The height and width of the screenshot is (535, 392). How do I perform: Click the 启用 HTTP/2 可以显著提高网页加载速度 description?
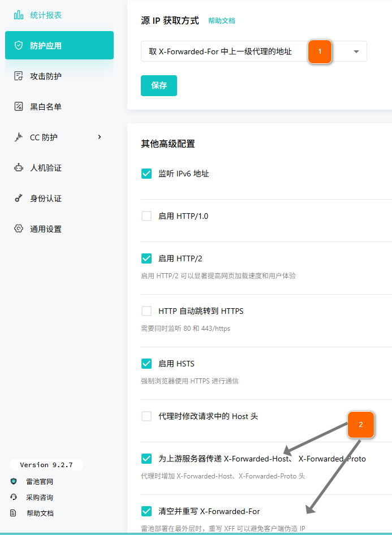tap(218, 275)
